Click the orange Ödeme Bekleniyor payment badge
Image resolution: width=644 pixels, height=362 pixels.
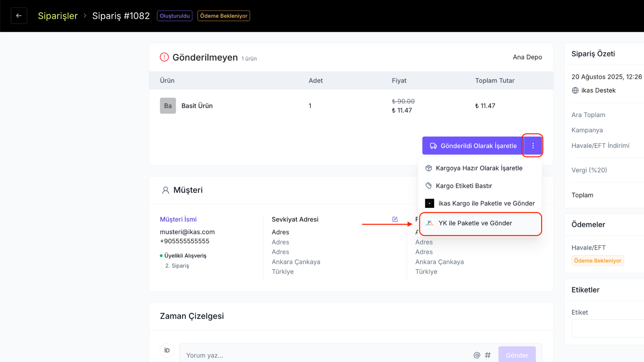click(x=597, y=261)
